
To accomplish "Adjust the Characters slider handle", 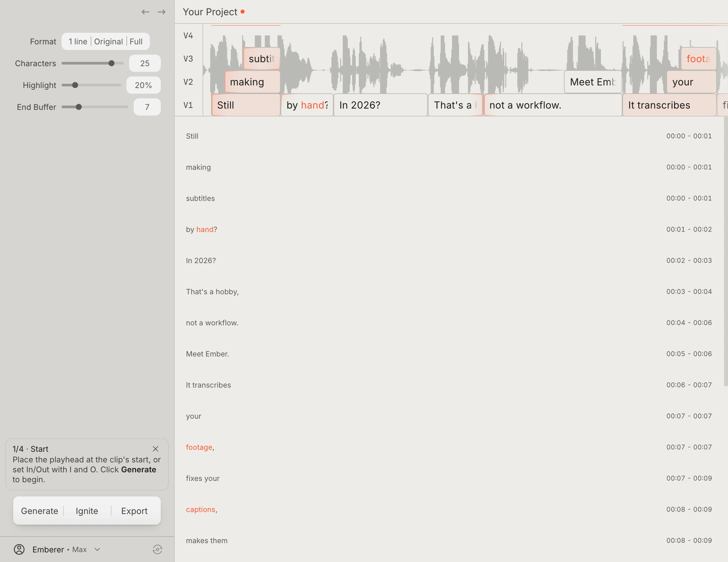I will (111, 63).
